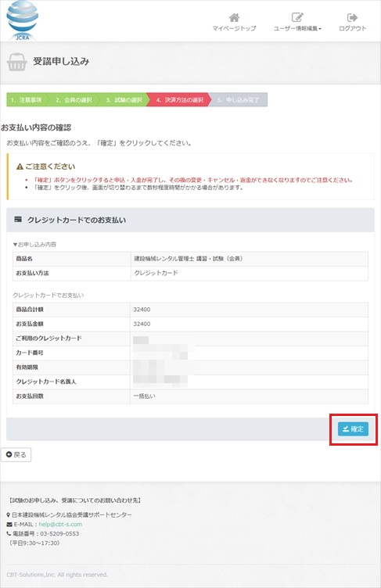Collapse the ▼お申し込み内容 section
Screen dimensions: 381x588
pyautogui.click(x=34, y=245)
